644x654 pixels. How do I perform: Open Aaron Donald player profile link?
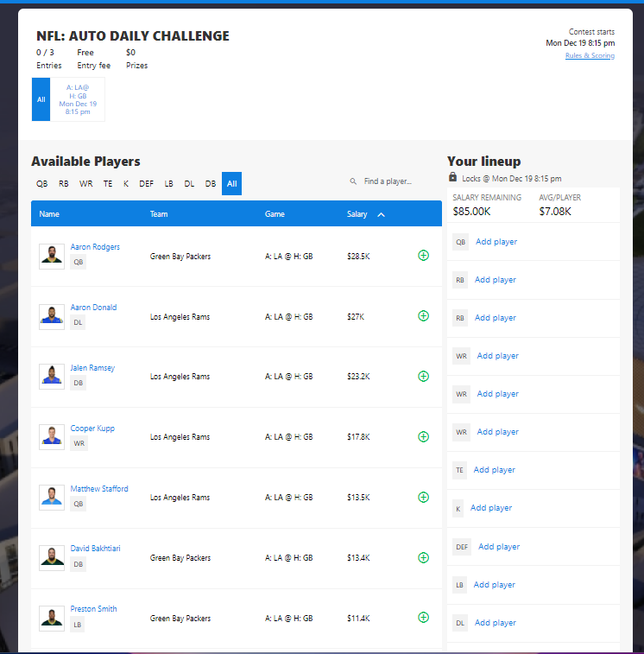click(93, 308)
